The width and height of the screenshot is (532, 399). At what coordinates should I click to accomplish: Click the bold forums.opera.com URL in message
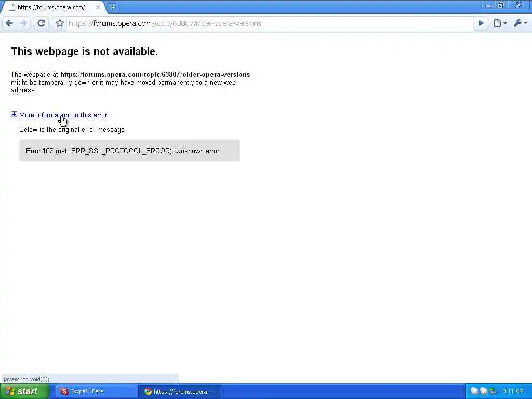155,75
